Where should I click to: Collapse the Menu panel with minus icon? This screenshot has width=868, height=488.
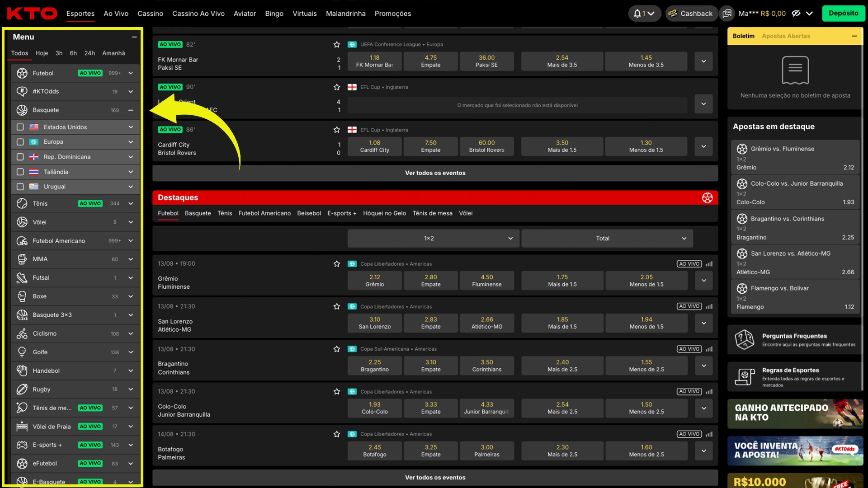pyautogui.click(x=134, y=37)
